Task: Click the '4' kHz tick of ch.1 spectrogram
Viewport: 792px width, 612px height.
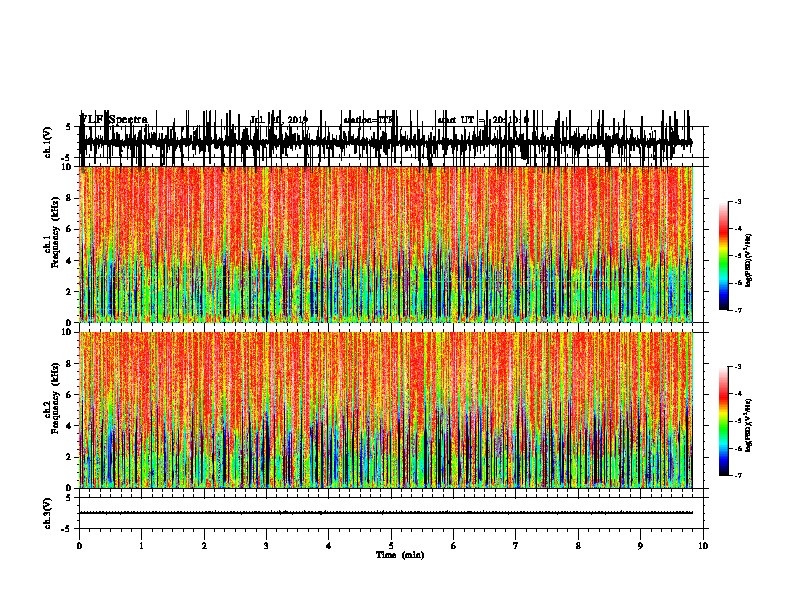Action: pyautogui.click(x=69, y=261)
